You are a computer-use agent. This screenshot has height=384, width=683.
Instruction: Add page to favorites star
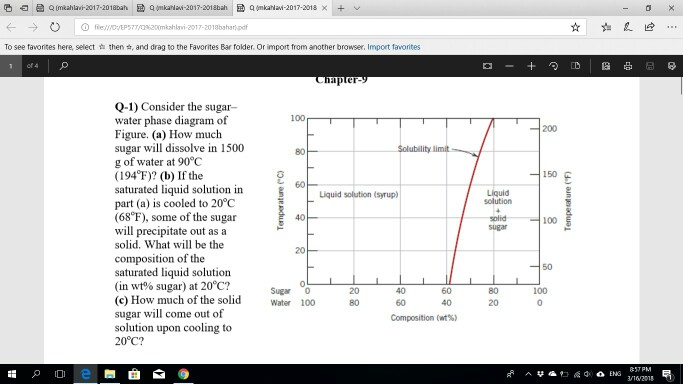(x=575, y=27)
